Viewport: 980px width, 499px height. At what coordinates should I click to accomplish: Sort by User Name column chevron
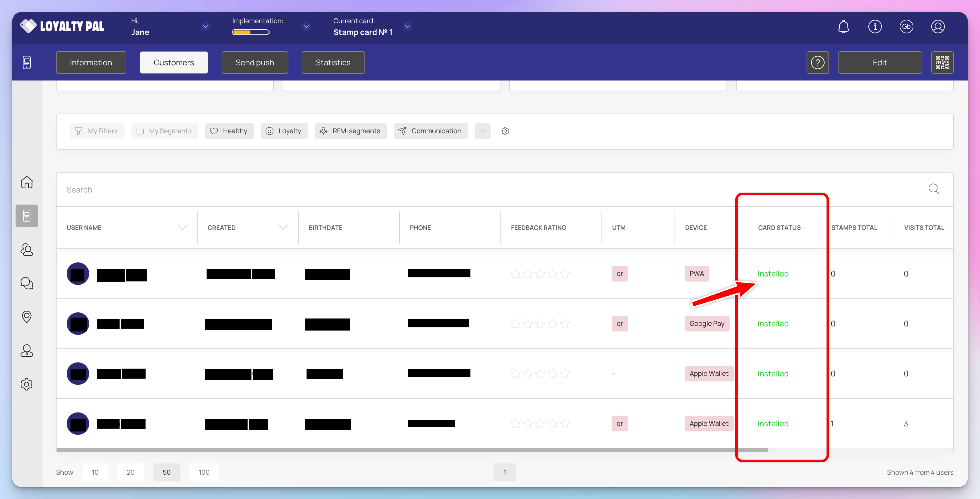pyautogui.click(x=182, y=228)
